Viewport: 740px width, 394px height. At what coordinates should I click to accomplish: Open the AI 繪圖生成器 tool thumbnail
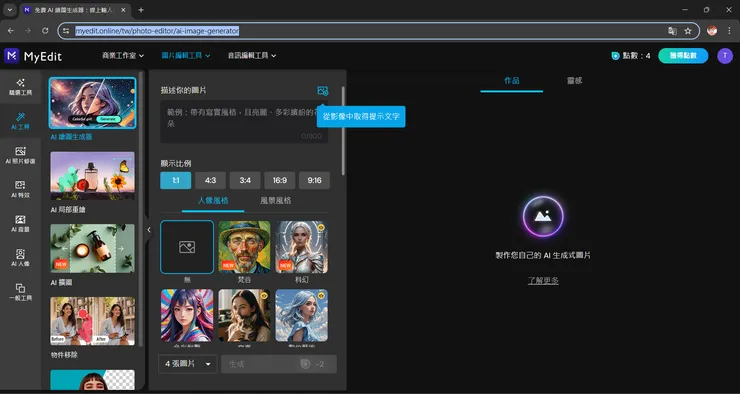click(x=92, y=103)
